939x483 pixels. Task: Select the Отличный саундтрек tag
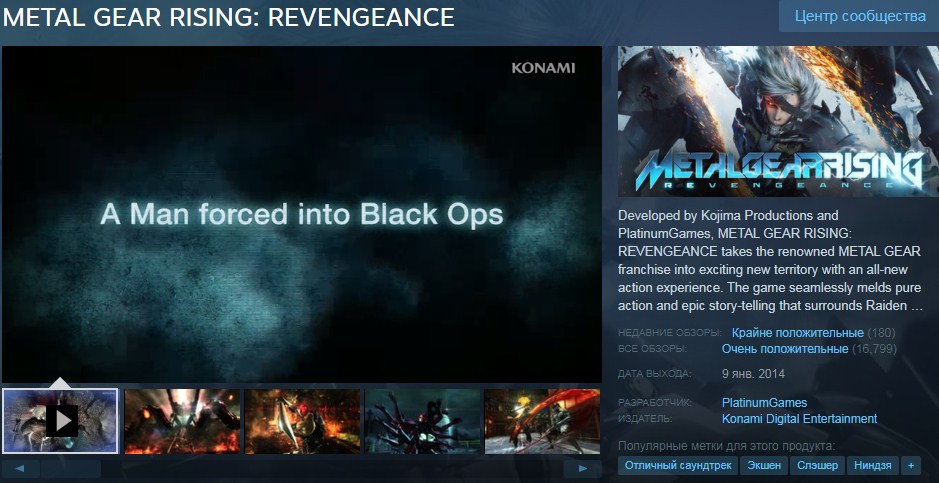[679, 466]
